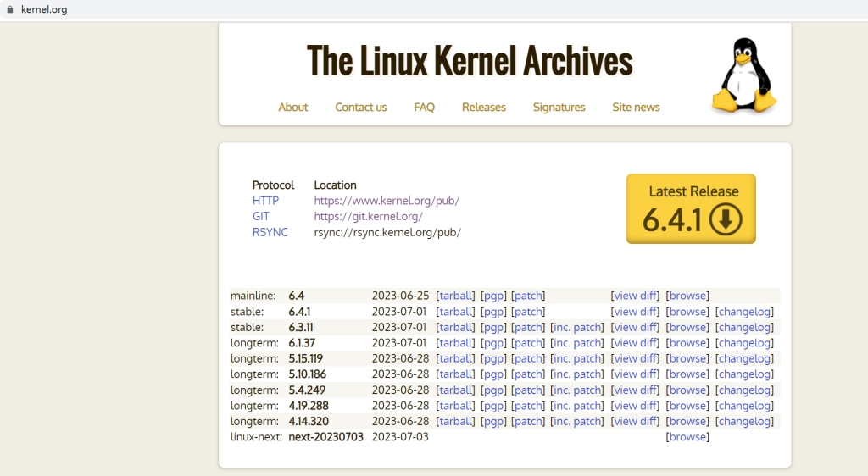Open https://www.kernel.org/pub/ link
The height and width of the screenshot is (476, 868).
pyautogui.click(x=387, y=201)
